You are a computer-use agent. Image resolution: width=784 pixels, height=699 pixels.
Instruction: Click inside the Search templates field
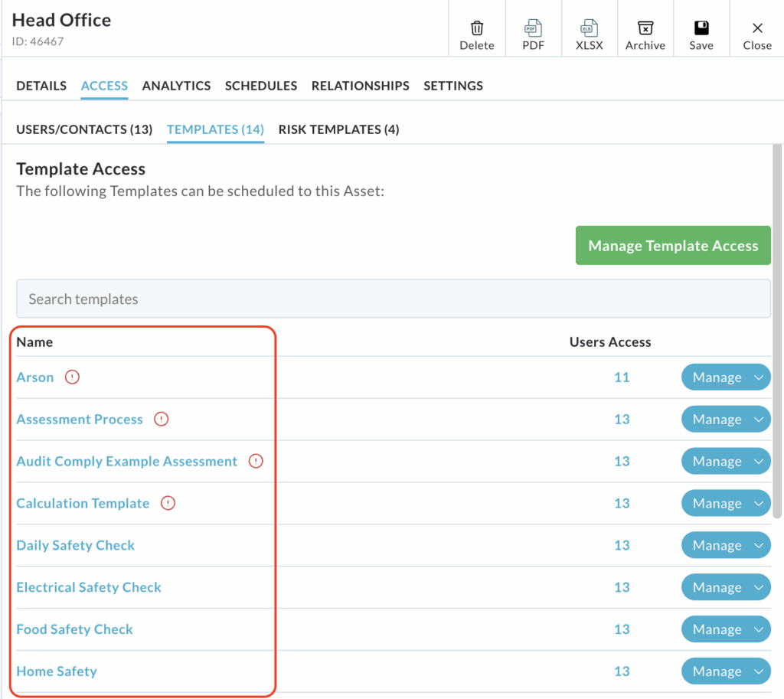coord(393,299)
